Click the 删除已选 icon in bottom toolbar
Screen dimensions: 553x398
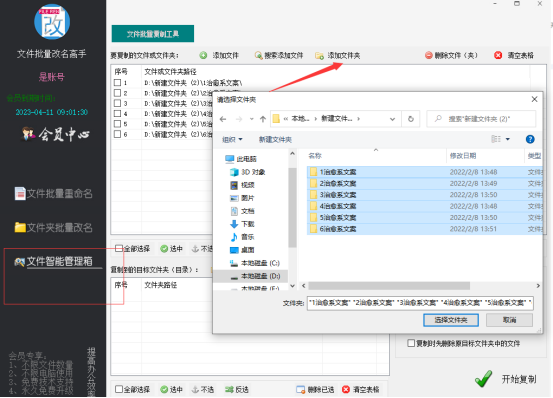click(x=300, y=390)
